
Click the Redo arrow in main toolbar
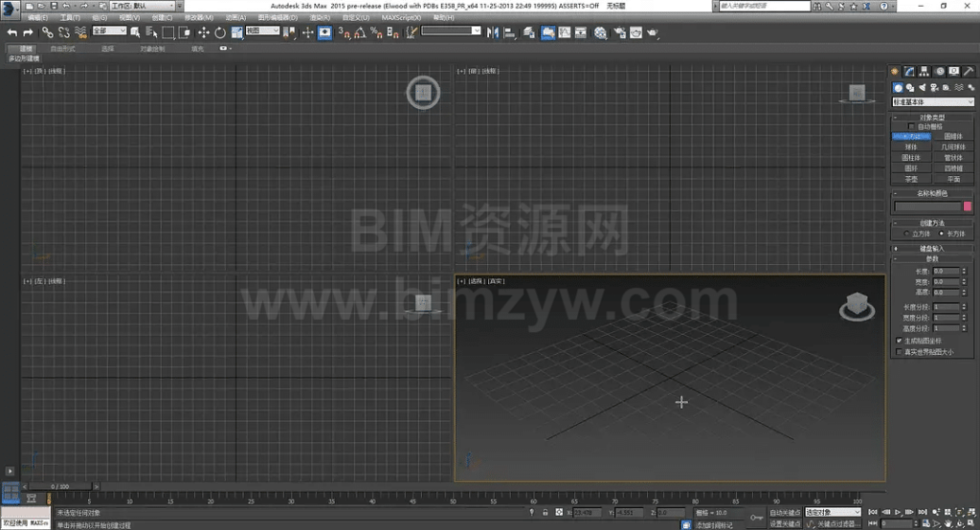[28, 33]
